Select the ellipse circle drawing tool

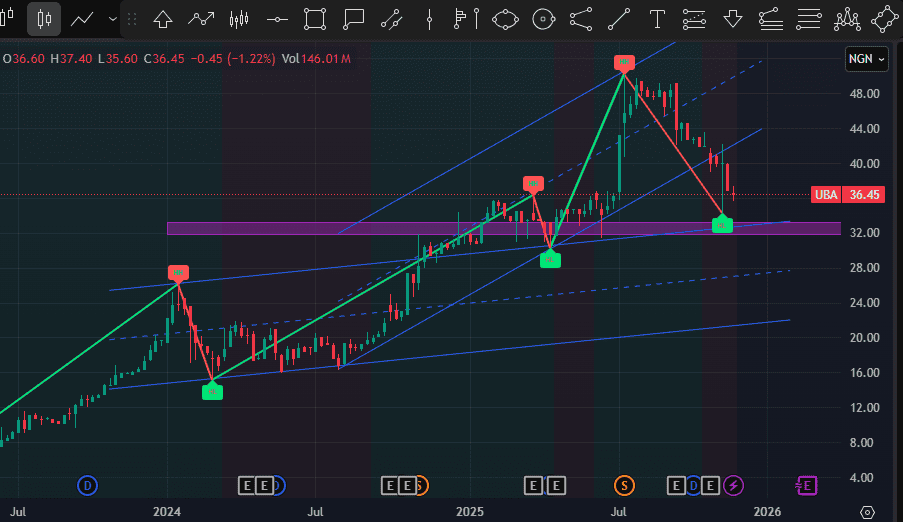pos(543,18)
